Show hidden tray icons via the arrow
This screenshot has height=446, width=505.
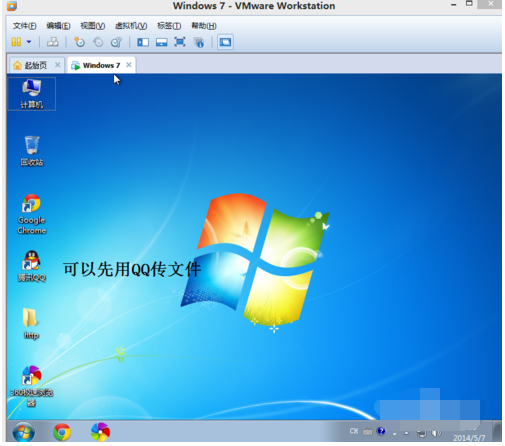coord(406,433)
